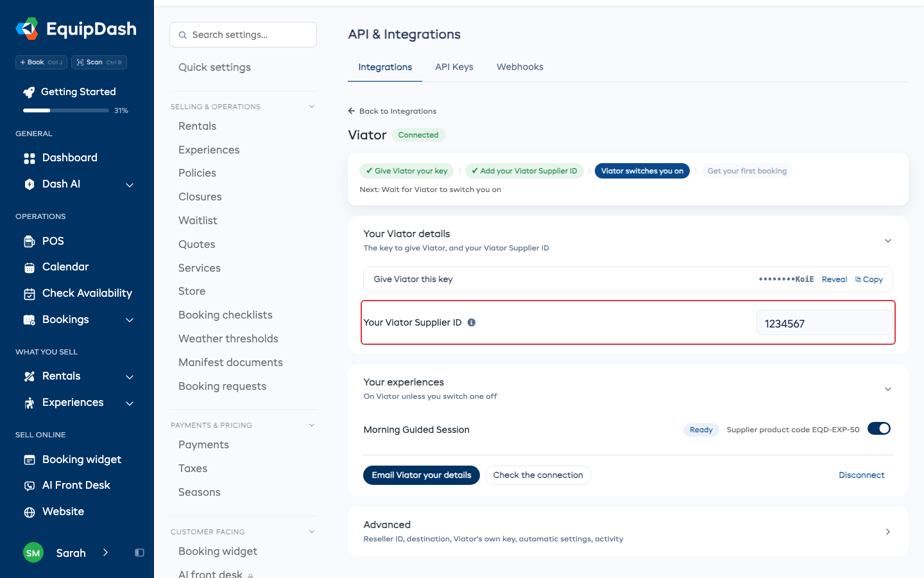Click the Book shortcut button
This screenshot has height=578, width=924.
41,62
